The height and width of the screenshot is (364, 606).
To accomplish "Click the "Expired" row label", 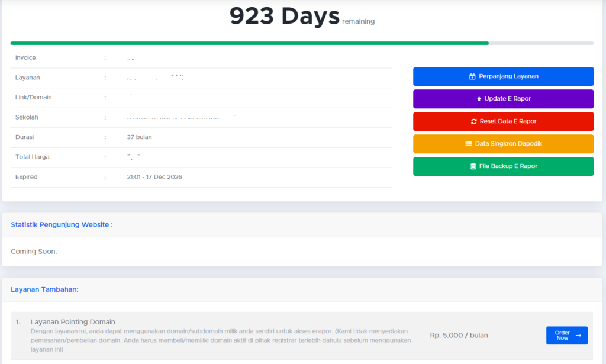I will point(26,177).
